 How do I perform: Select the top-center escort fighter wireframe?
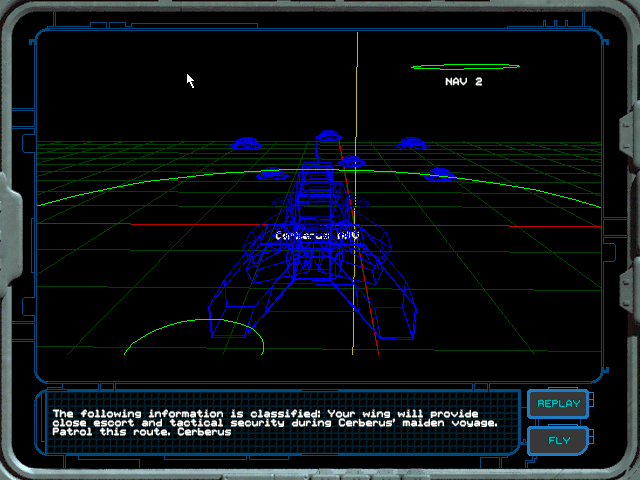coord(329,136)
